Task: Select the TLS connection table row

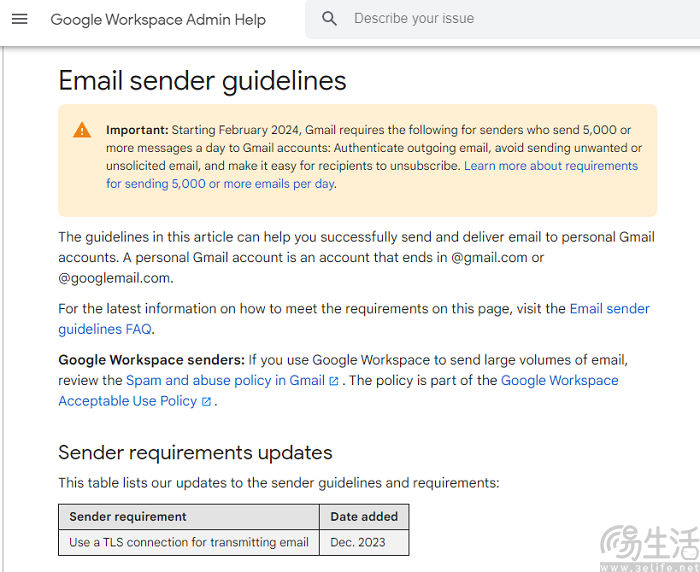Action: point(233,542)
